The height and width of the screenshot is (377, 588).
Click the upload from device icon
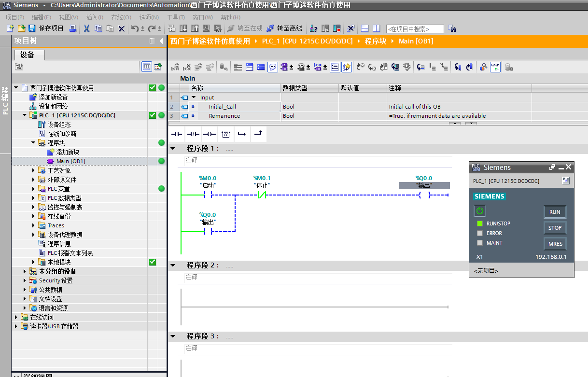click(x=195, y=28)
